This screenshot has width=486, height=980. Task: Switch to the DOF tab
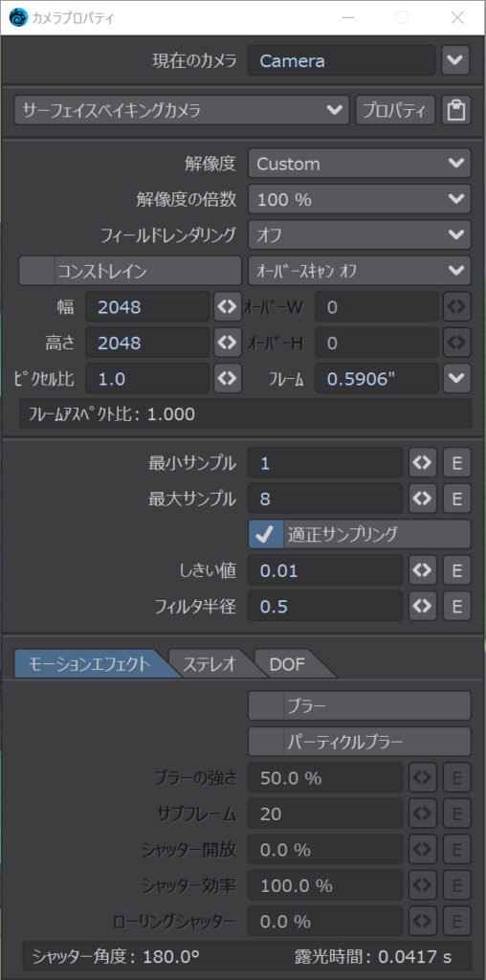point(289,664)
